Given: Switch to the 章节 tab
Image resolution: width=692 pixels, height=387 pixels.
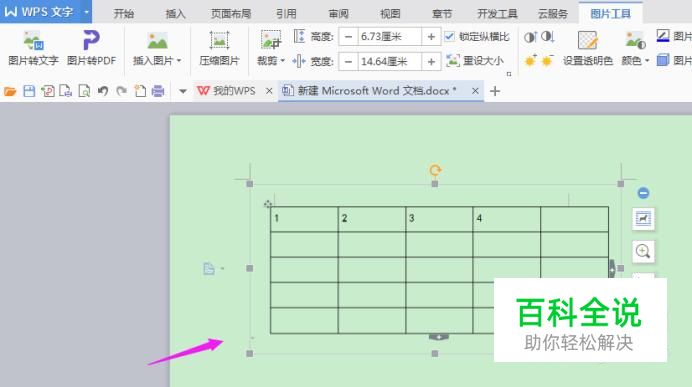Looking at the screenshot, I should pyautogui.click(x=442, y=14).
